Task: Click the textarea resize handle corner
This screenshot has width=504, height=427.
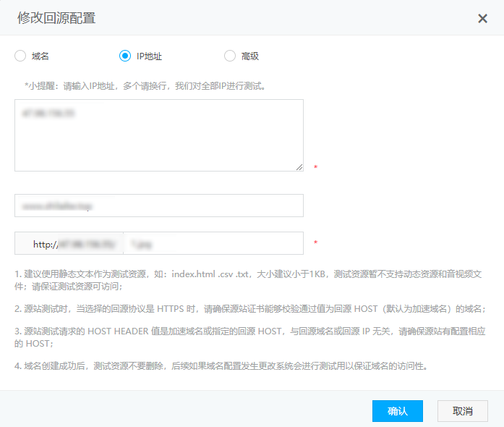Action: pyautogui.click(x=299, y=167)
